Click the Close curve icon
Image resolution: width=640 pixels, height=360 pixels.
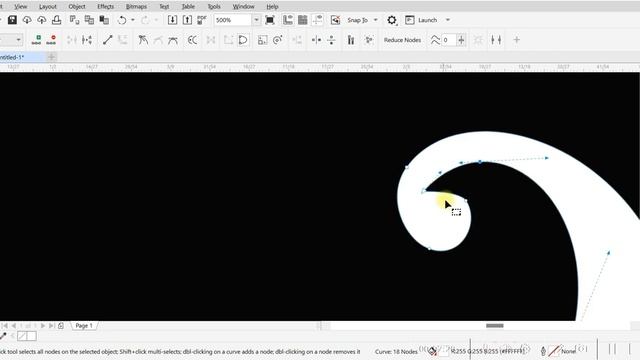[243, 40]
